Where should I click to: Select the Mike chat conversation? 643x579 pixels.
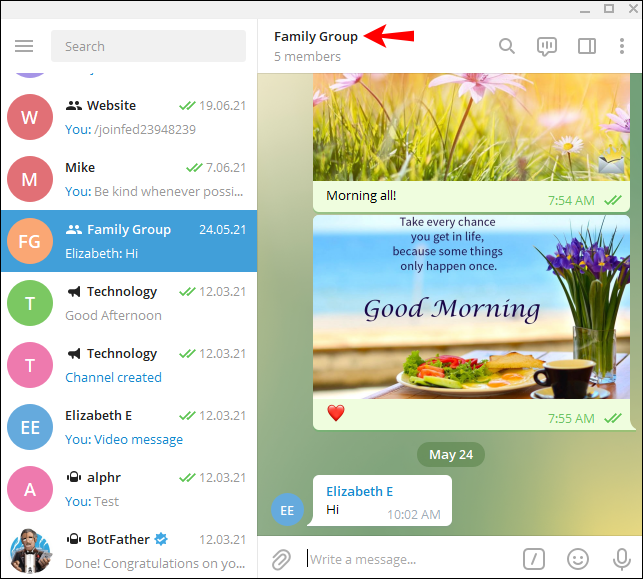(128, 179)
